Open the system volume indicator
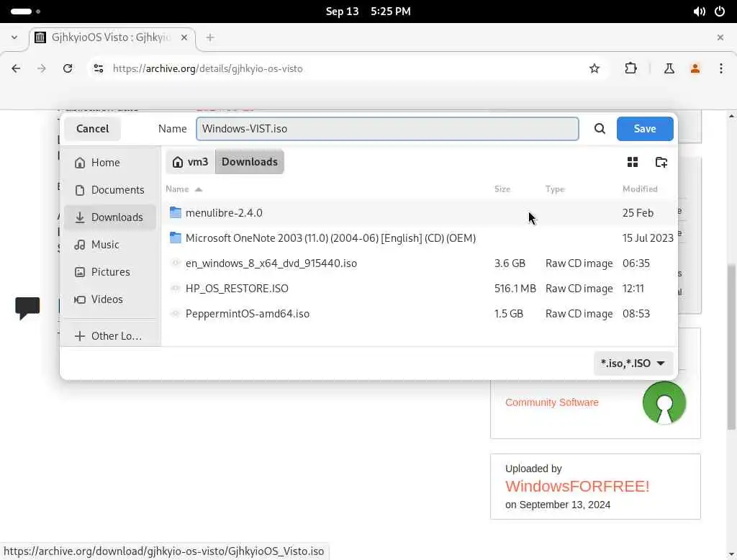 click(699, 12)
